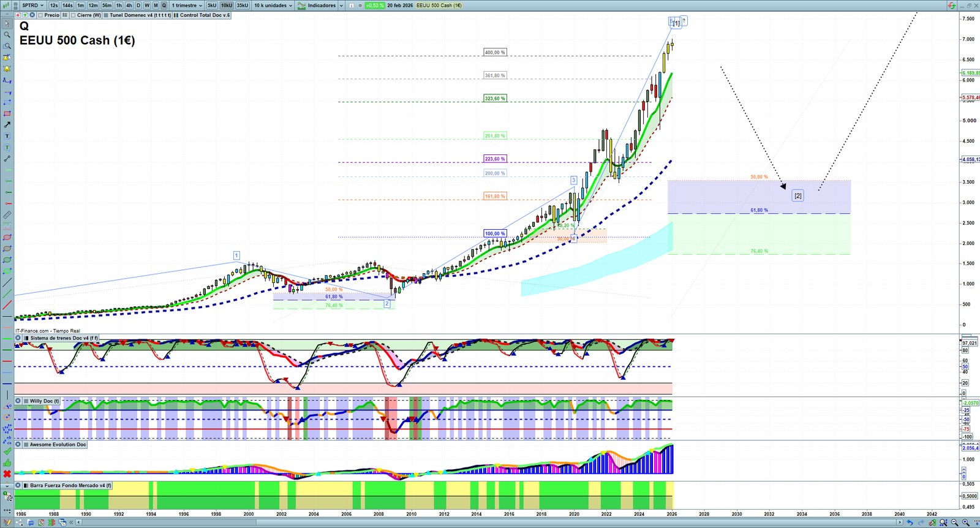Click the red X delete drawings icon
This screenshot has width=980, height=528.
coord(7,474)
